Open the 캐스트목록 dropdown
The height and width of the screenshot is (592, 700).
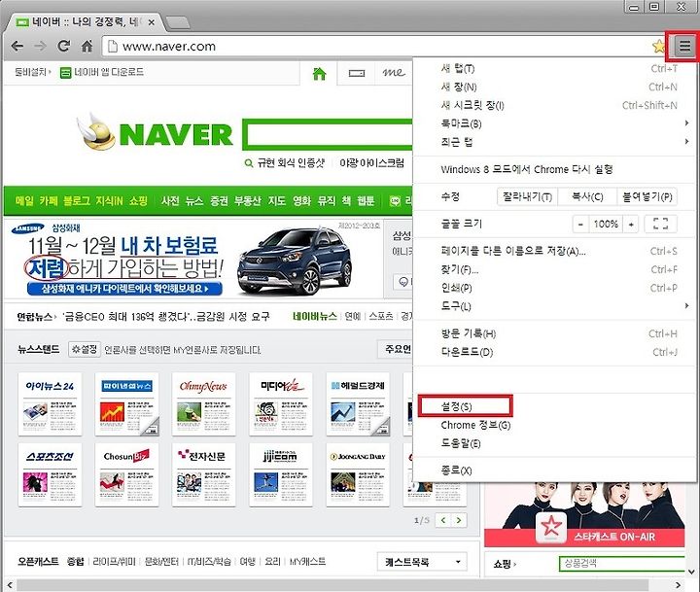[422, 562]
